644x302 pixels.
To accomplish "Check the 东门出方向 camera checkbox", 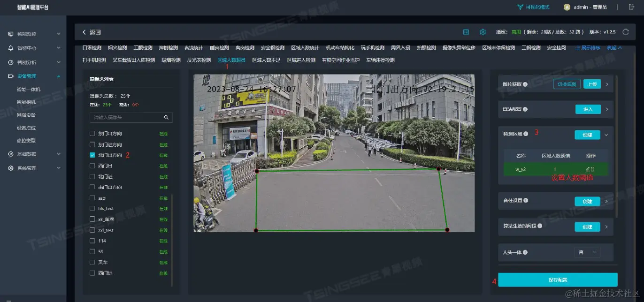I will tap(92, 134).
